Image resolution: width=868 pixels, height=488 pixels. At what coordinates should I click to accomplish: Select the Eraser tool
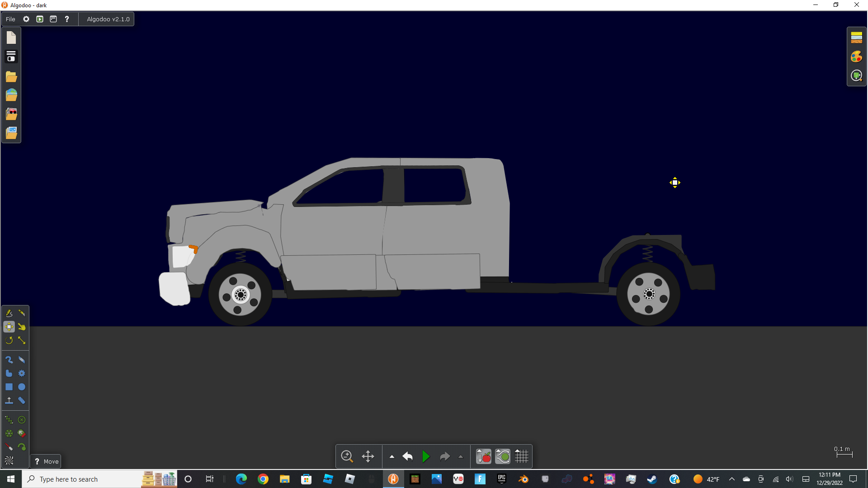(x=22, y=360)
